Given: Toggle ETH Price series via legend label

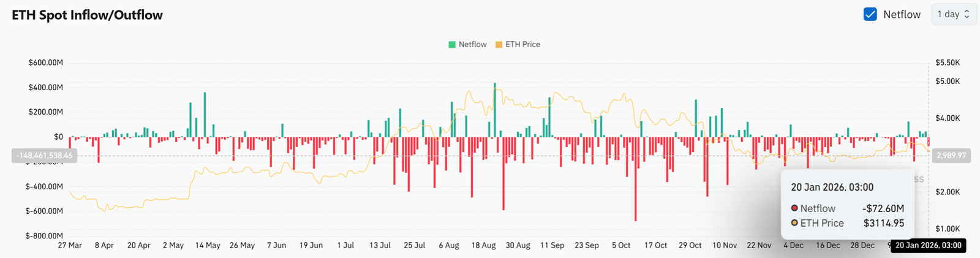Looking at the screenshot, I should click(522, 45).
